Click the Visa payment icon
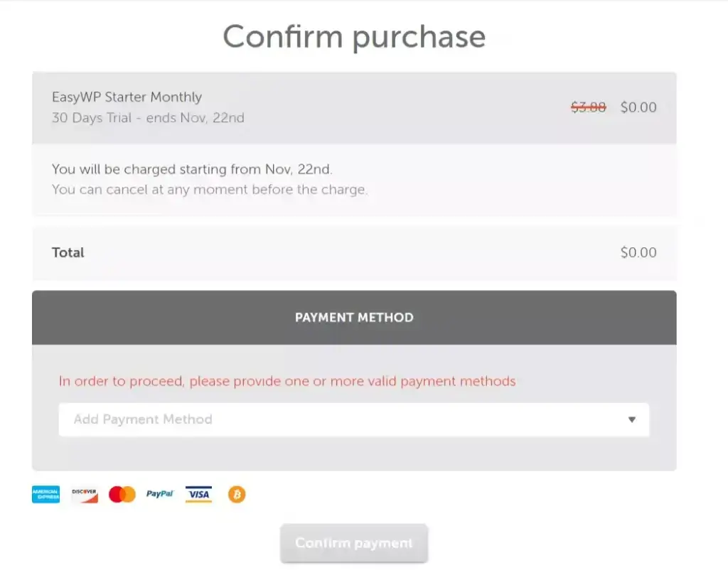The width and height of the screenshot is (728, 580). 198,494
